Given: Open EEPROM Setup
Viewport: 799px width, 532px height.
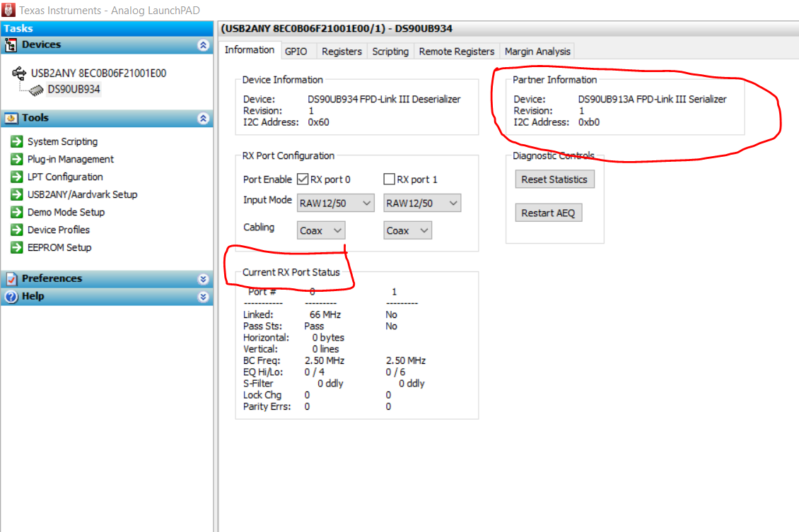Looking at the screenshot, I should [59, 247].
